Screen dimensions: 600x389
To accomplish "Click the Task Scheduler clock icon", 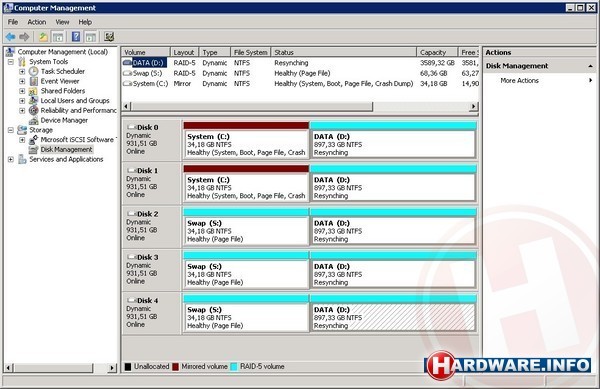I will pyautogui.click(x=34, y=72).
